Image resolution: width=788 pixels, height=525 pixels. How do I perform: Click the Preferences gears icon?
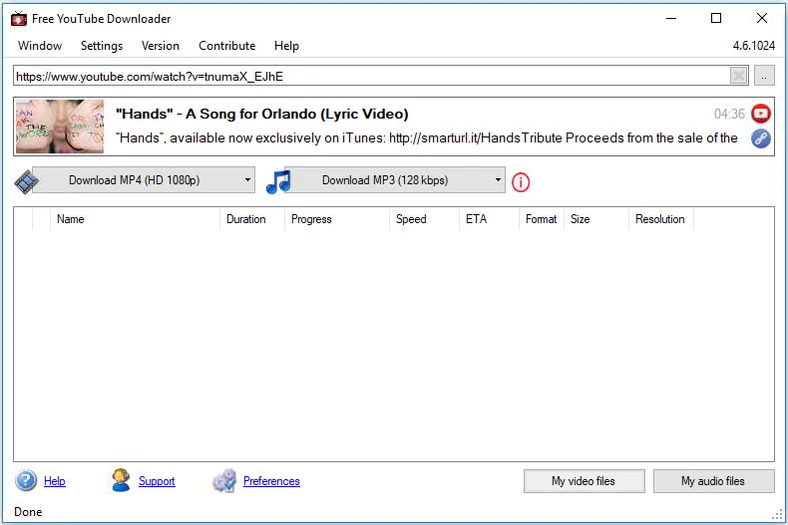(224, 481)
